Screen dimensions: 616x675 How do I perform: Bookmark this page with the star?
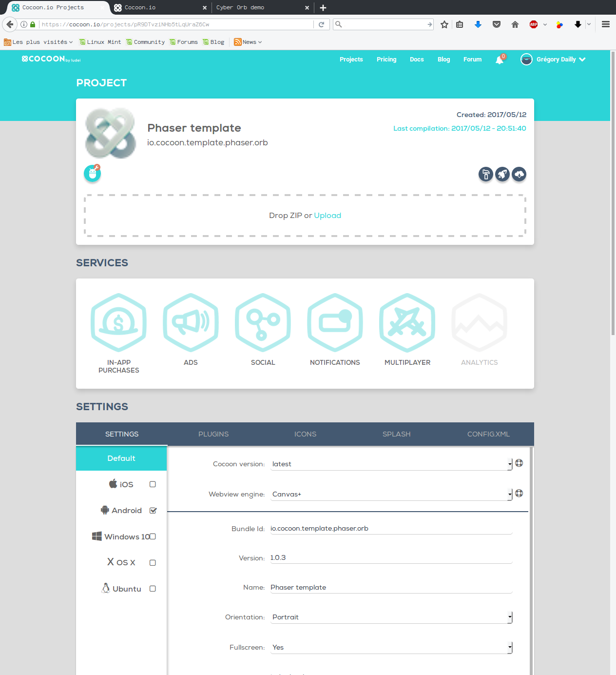(x=444, y=24)
